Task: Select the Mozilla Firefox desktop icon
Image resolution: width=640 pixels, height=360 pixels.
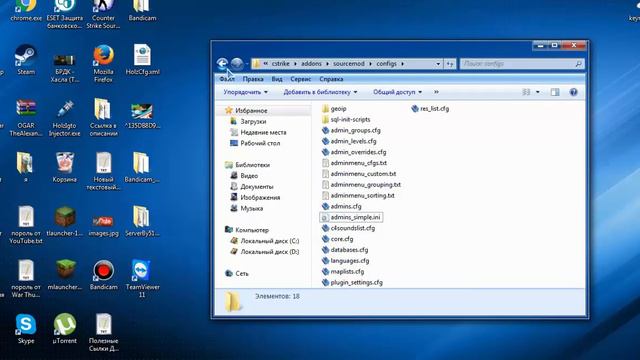Action: tap(103, 64)
